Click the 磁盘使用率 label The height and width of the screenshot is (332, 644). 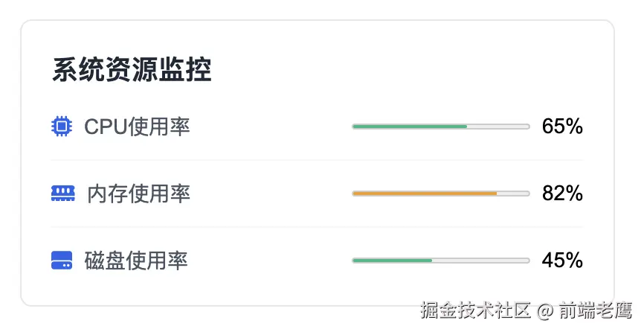pos(136,261)
